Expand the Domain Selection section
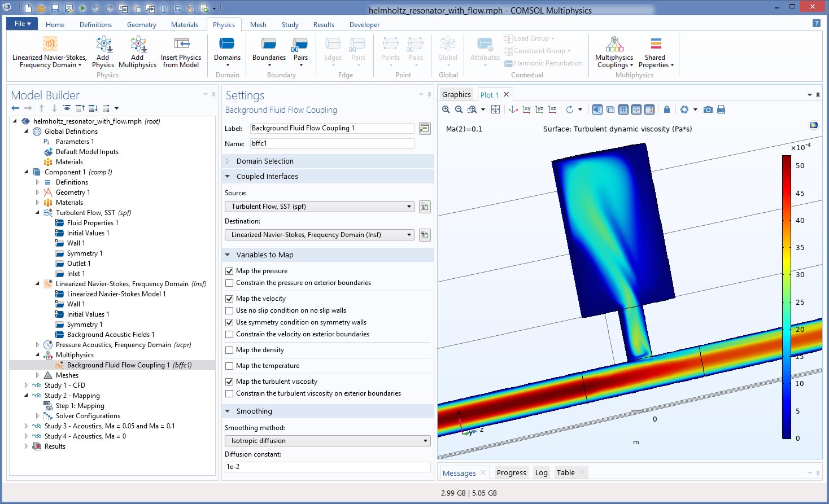The image size is (829, 504). 265,161
